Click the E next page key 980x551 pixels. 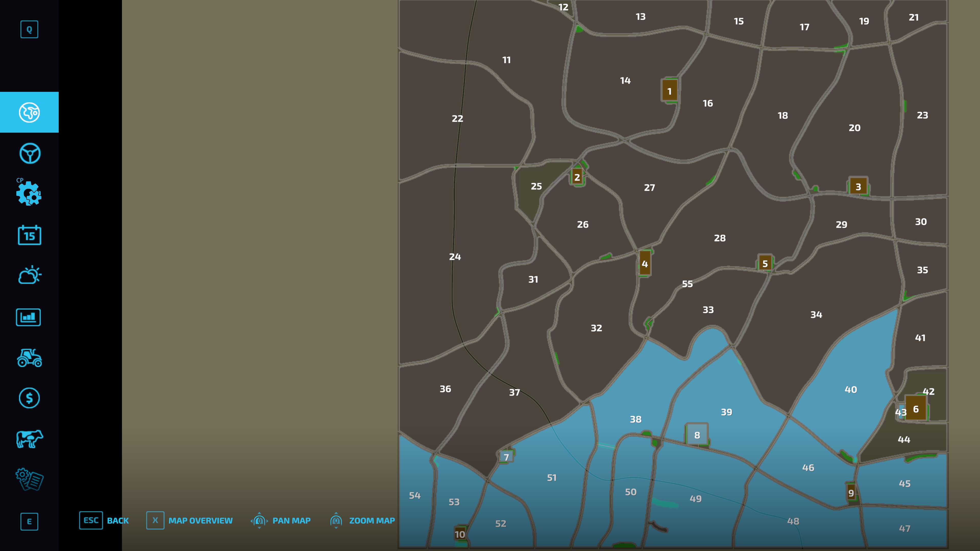29,521
